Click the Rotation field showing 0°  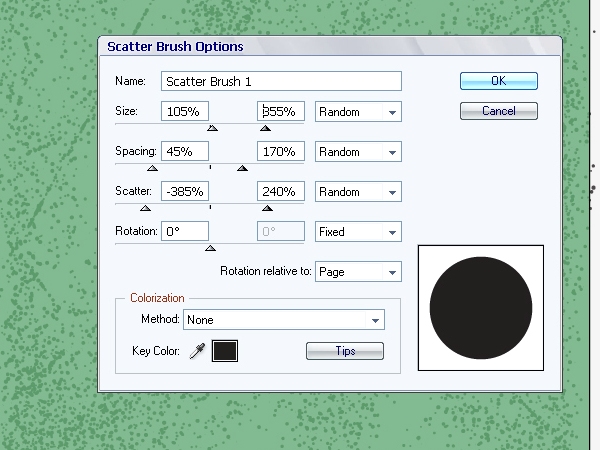[185, 231]
